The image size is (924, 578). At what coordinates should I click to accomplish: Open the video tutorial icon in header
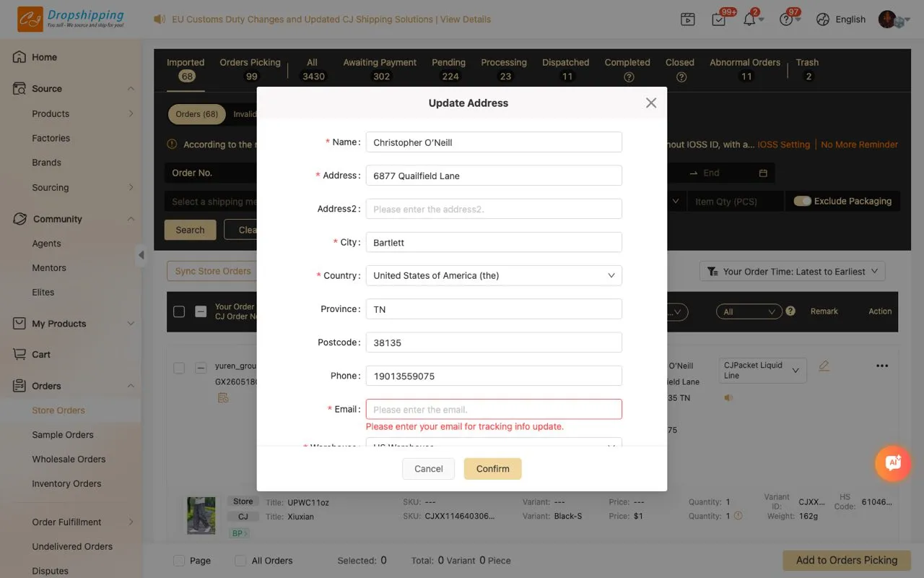pyautogui.click(x=688, y=20)
